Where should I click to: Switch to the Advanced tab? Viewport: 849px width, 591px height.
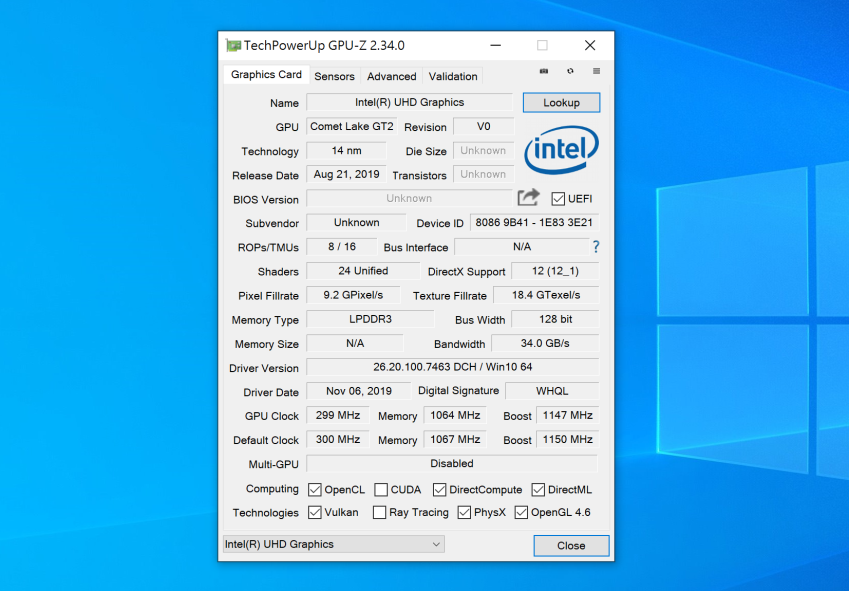(x=391, y=76)
